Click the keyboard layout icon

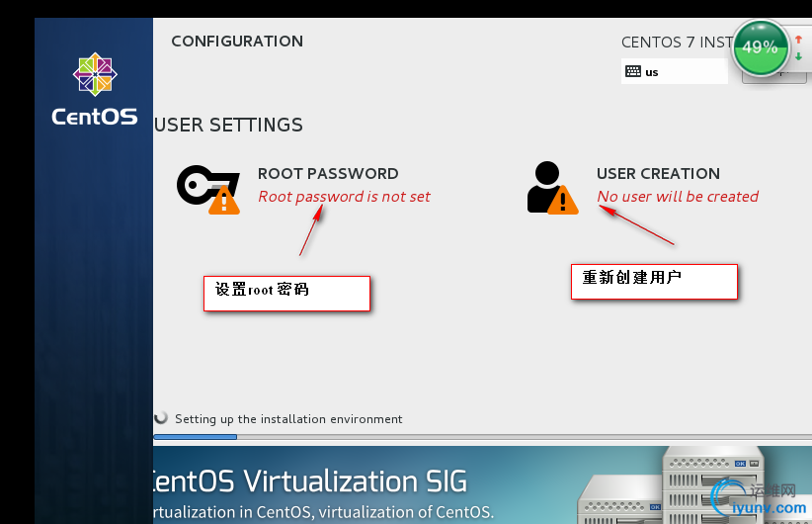633,71
